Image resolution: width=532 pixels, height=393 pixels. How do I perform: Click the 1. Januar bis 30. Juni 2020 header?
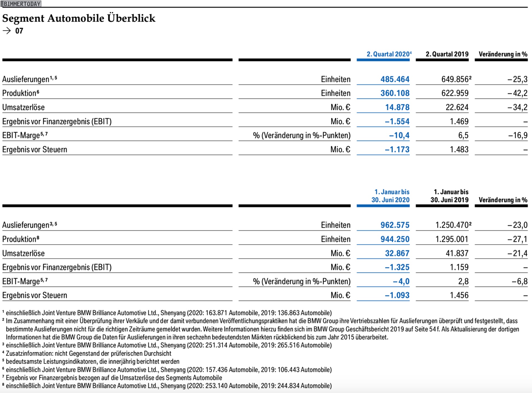390,196
